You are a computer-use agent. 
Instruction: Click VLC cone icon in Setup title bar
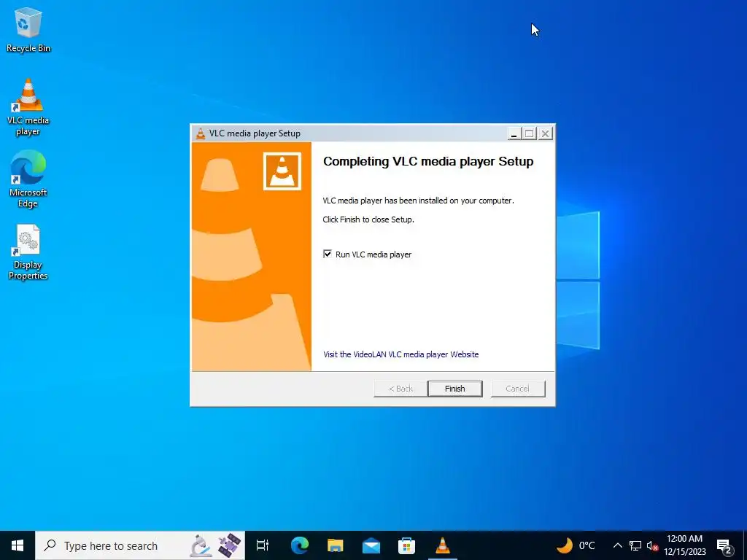coord(201,133)
